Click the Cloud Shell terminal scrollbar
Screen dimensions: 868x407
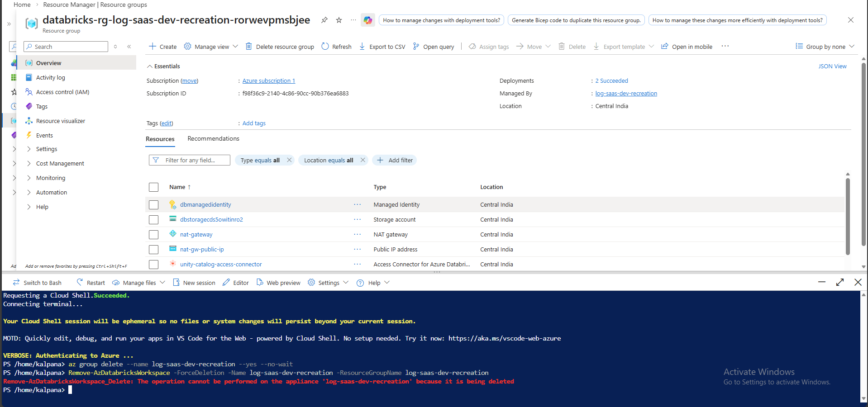point(863,347)
